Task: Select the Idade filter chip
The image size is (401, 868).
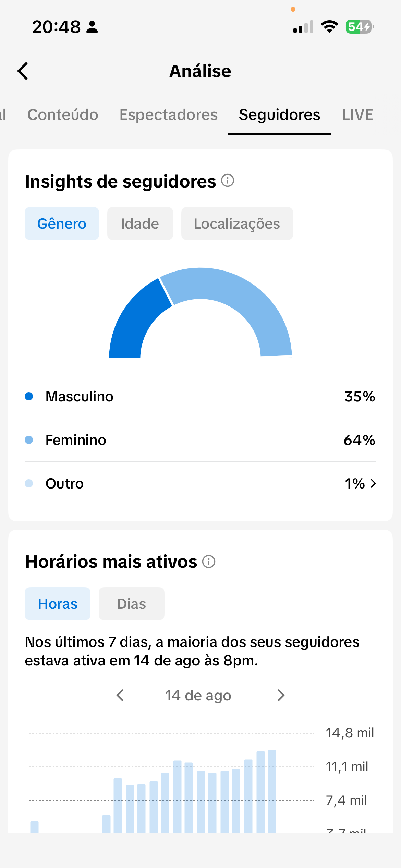Action: (x=140, y=224)
